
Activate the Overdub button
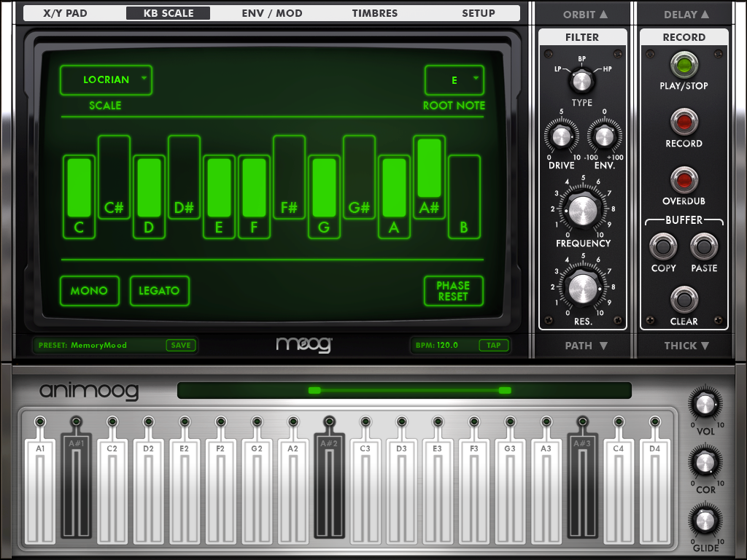click(684, 180)
